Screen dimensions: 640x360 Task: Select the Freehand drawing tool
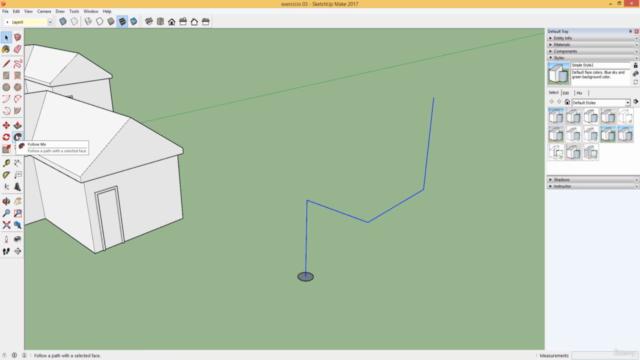[x=18, y=64]
